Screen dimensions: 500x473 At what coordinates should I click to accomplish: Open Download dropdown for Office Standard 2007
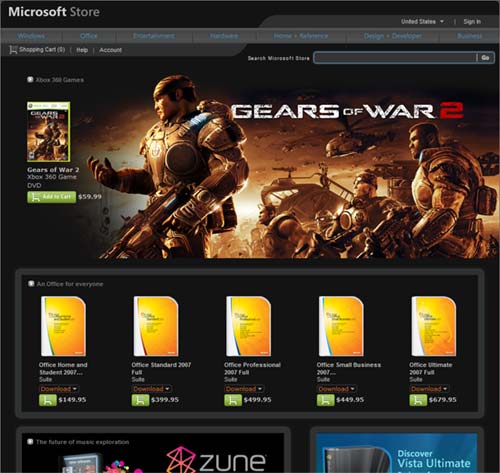[x=151, y=389]
